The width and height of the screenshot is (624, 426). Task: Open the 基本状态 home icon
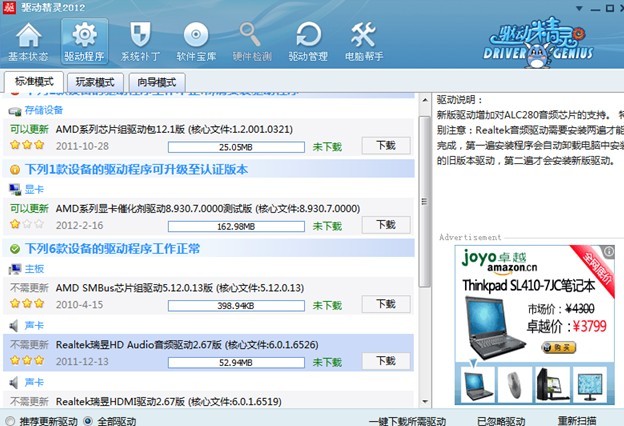[28, 43]
